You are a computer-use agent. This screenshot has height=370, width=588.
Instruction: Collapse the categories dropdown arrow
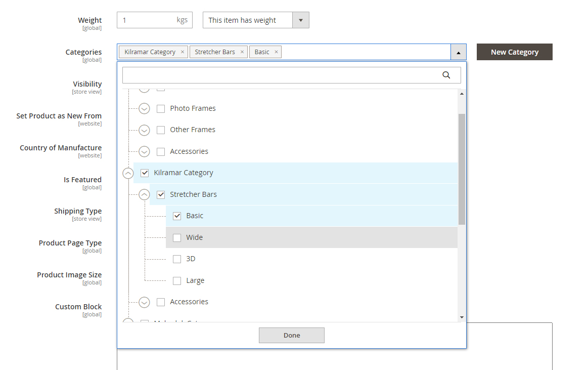click(458, 52)
